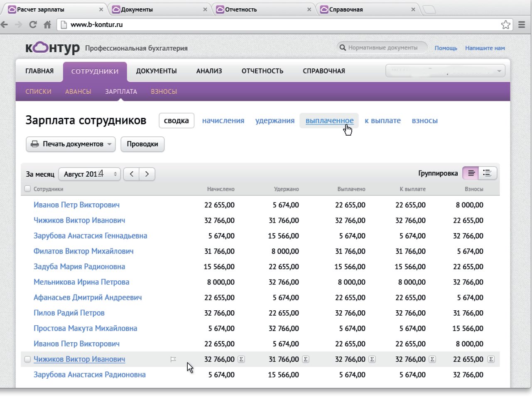This screenshot has height=397, width=532.
Task: Reload the page with the refresh icon
Action: [x=33, y=24]
